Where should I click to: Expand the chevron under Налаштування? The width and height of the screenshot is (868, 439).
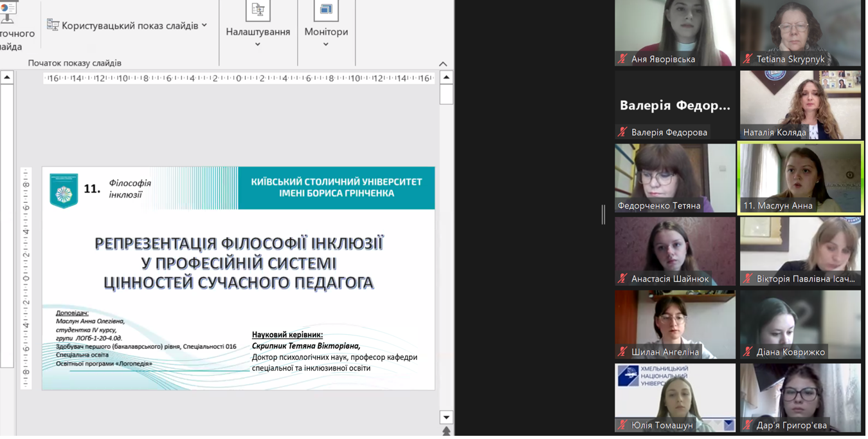258,44
